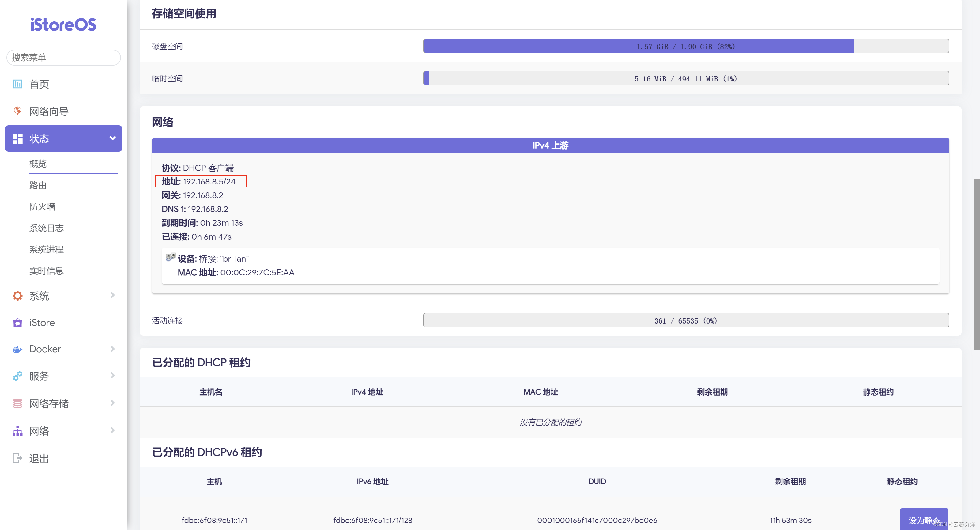Open the 实时信息 submenu item
The height and width of the screenshot is (530, 980).
(47, 271)
